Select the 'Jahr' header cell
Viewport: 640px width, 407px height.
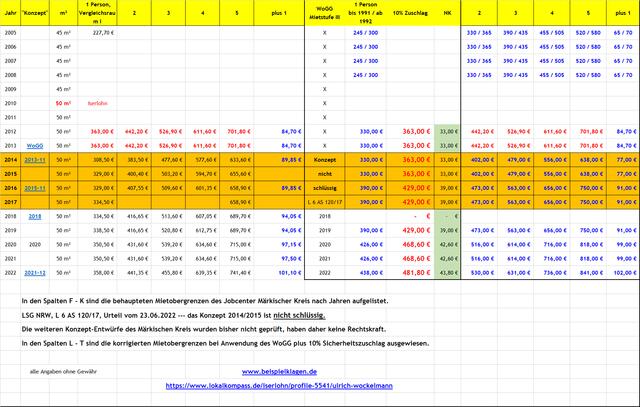click(x=10, y=13)
